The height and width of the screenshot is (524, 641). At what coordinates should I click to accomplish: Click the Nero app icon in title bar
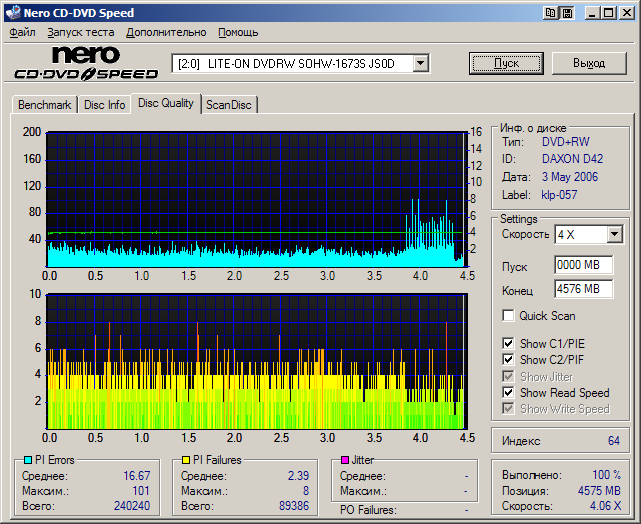tap(12, 13)
